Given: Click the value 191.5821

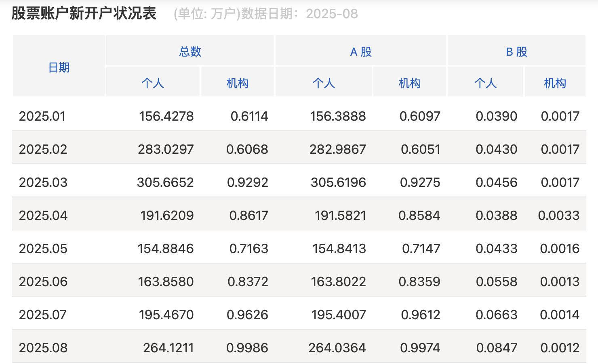Looking at the screenshot, I should click(x=341, y=215).
